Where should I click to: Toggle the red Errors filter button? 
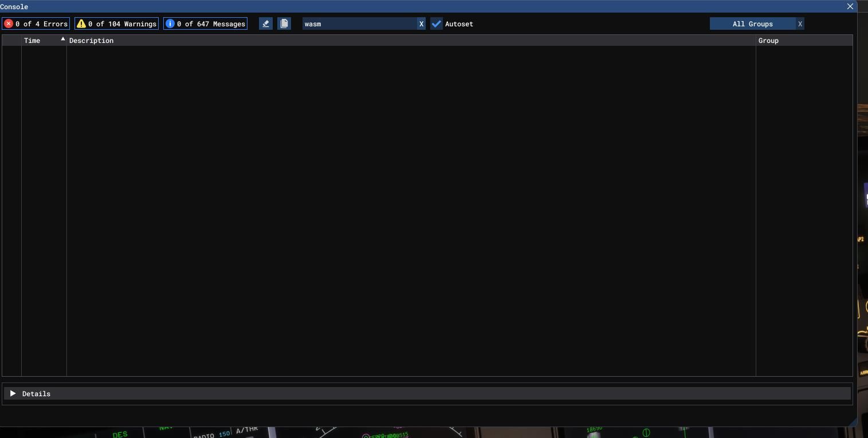click(36, 23)
